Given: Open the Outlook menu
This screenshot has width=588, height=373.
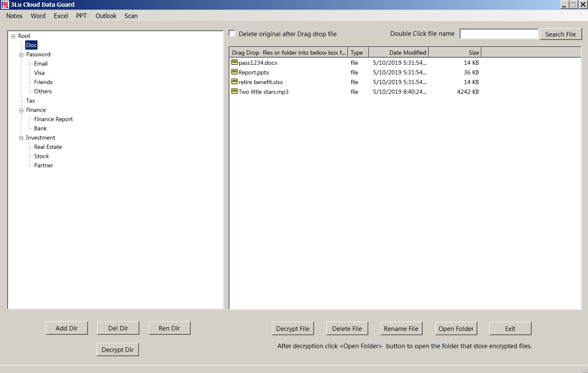Looking at the screenshot, I should tap(106, 16).
